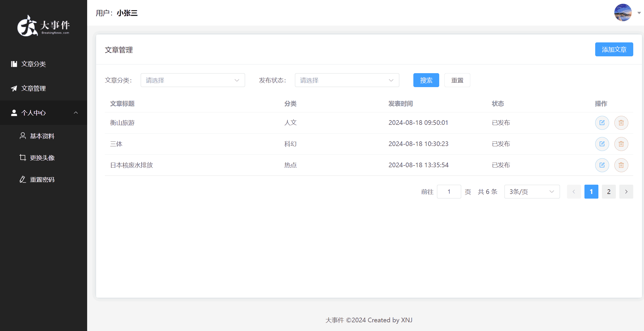644x331 pixels.
Task: Go to 文章分类 in the sidebar
Action: pyautogui.click(x=33, y=64)
